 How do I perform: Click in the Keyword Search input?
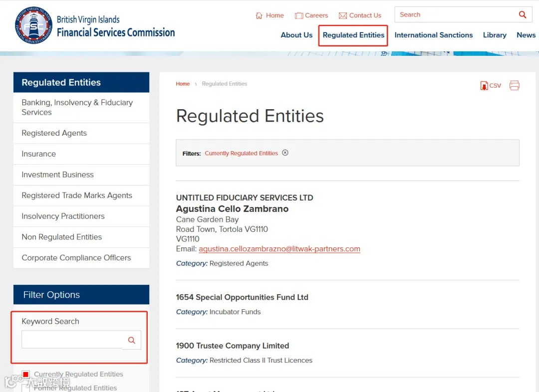pyautogui.click(x=72, y=340)
